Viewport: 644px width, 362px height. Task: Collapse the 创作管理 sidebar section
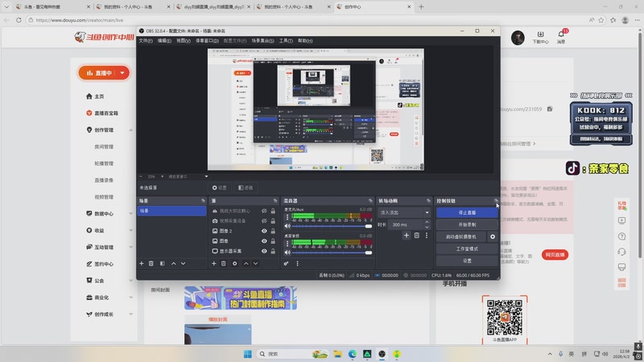click(131, 130)
